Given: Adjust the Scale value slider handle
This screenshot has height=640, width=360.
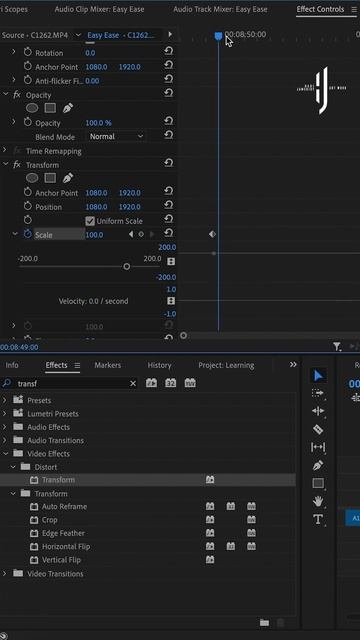Looking at the screenshot, I should click(x=127, y=267).
